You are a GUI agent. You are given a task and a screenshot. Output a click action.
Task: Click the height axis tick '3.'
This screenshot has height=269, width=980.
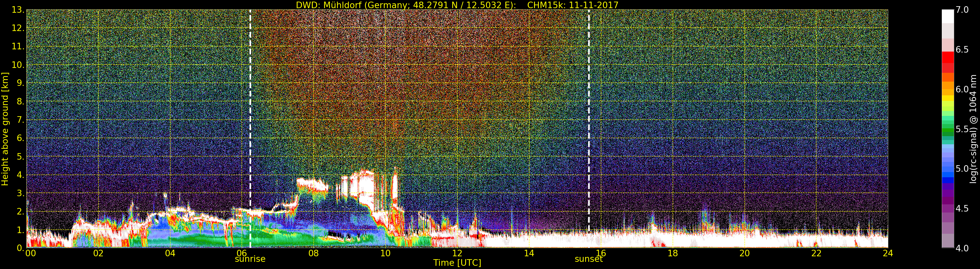(20, 193)
